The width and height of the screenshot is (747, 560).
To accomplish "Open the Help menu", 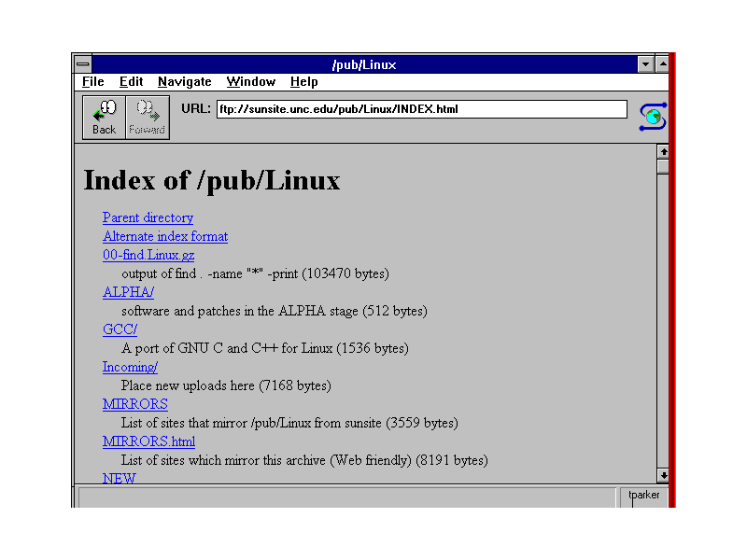I will point(303,82).
